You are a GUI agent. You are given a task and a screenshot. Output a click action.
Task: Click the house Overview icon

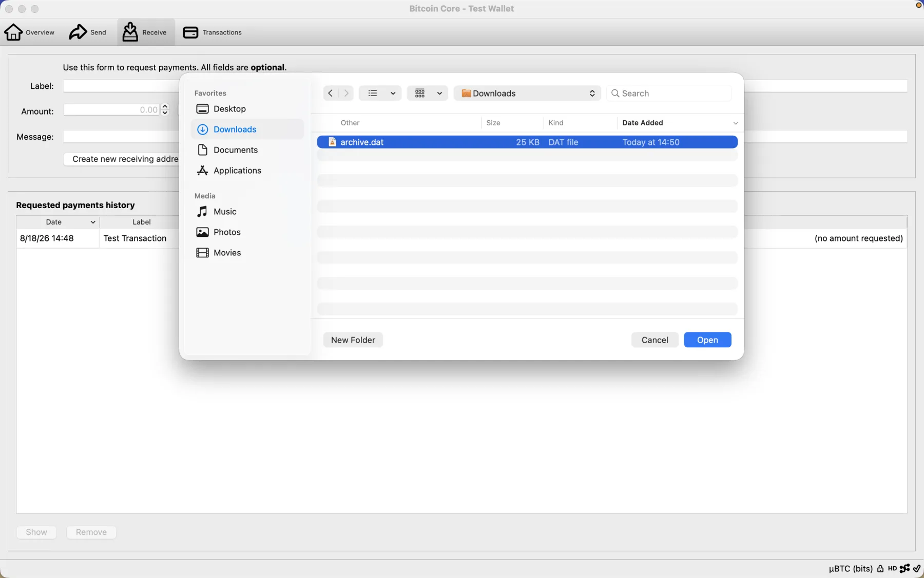click(13, 32)
